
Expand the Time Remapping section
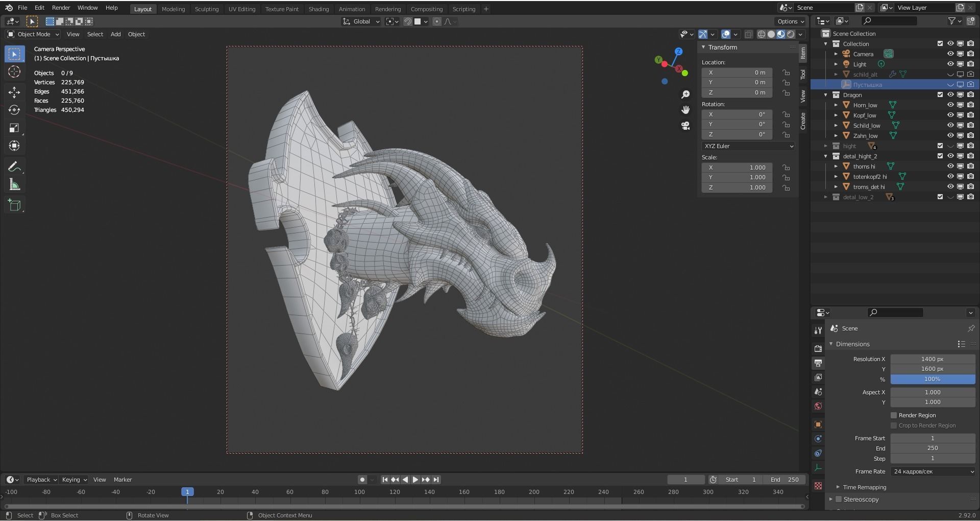click(x=838, y=487)
